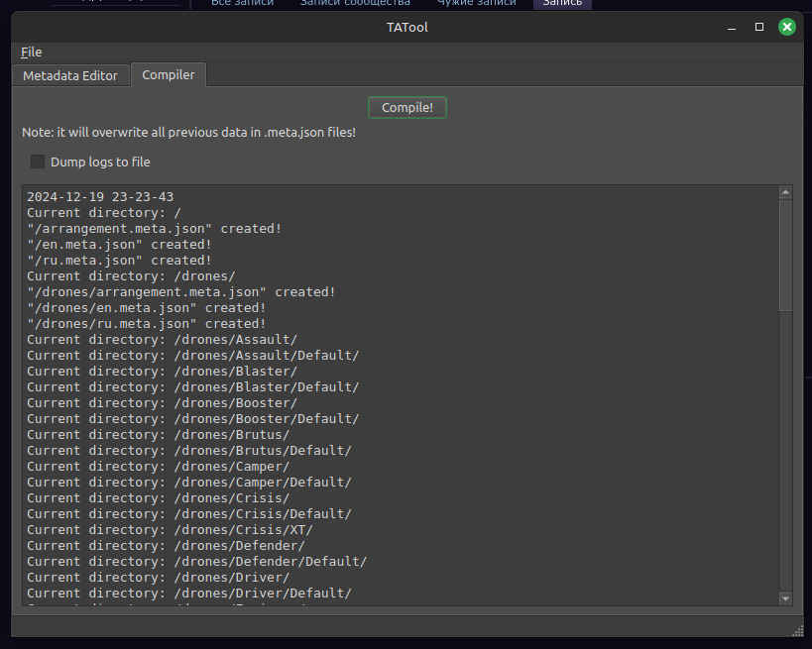The image size is (812, 649).
Task: Click the "/drones/ru.meta.json" created! log line
Action: [147, 323]
